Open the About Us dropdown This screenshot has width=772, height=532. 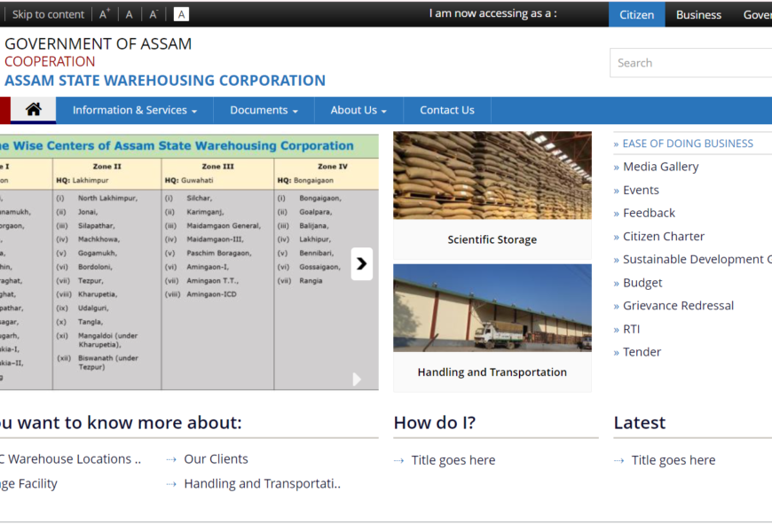(x=358, y=110)
